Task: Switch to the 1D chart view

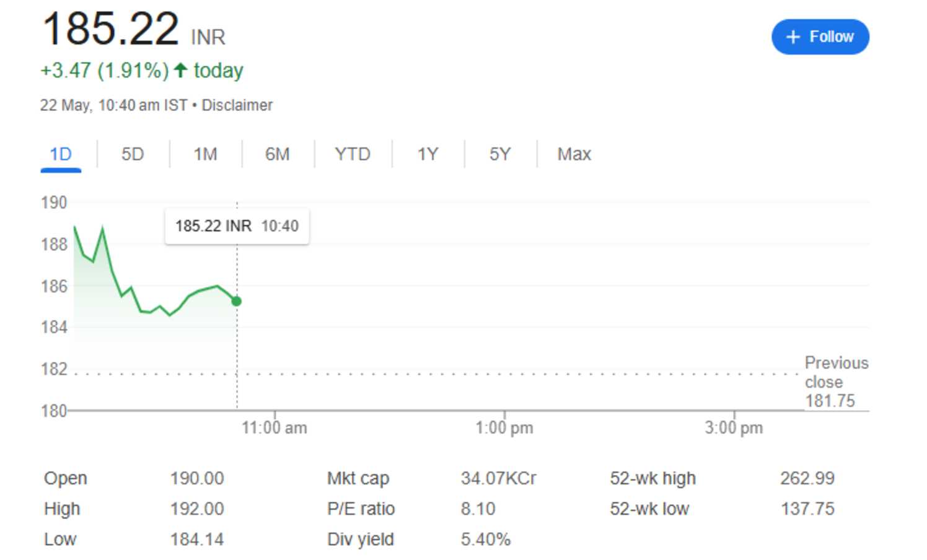Action: [60, 154]
